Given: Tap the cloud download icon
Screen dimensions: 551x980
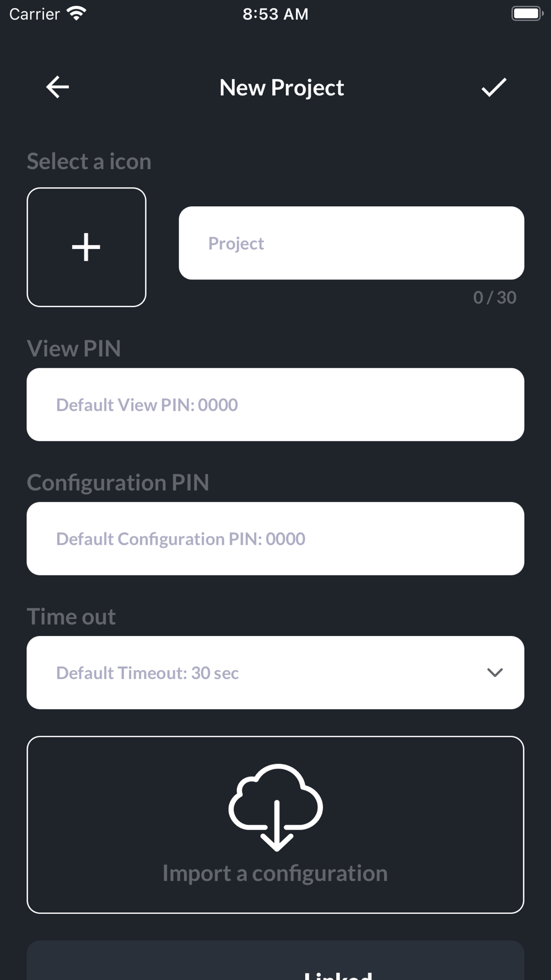Looking at the screenshot, I should pyautogui.click(x=275, y=807).
